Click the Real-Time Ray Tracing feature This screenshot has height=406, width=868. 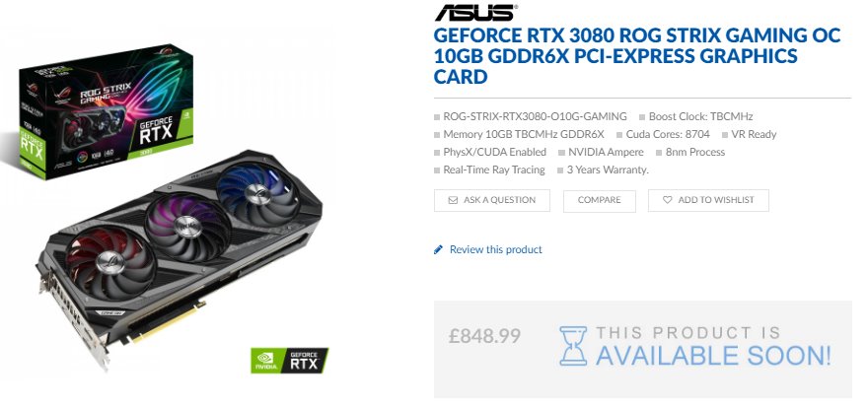coord(494,169)
